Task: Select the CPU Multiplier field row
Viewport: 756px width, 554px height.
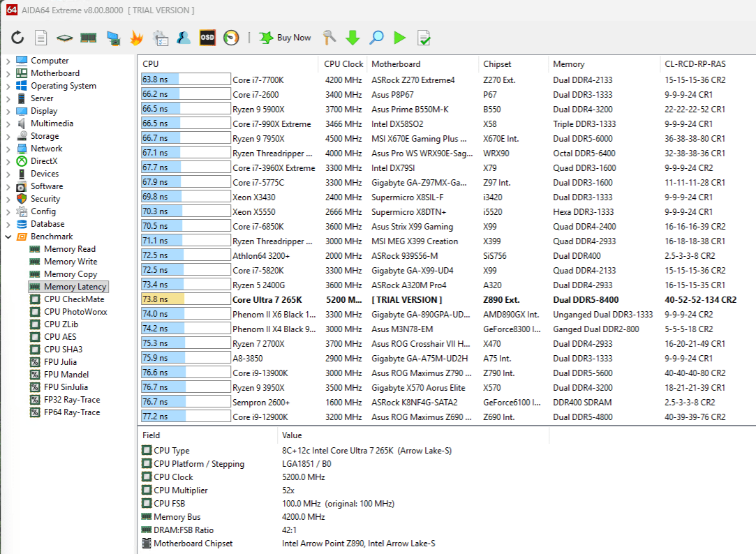Action: coord(345,491)
